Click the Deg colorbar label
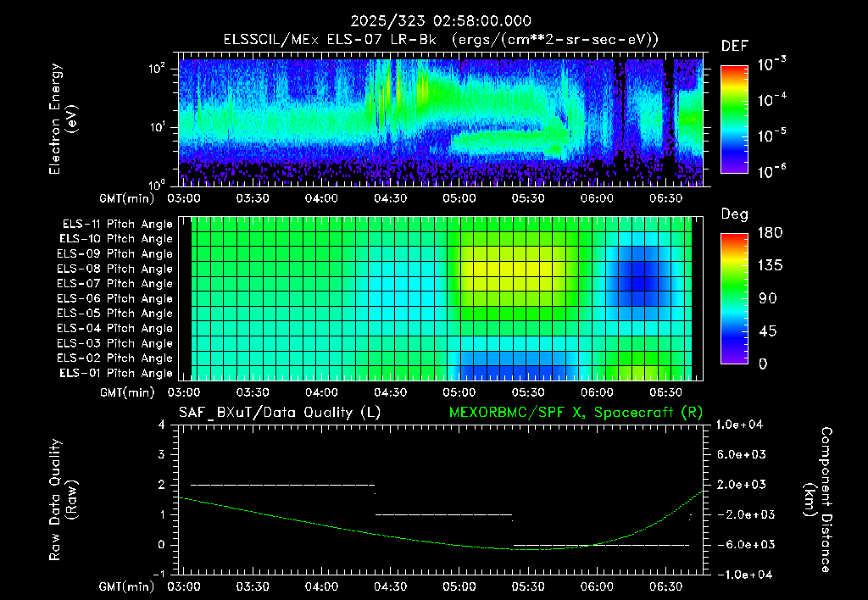The width and height of the screenshot is (868, 600). click(x=735, y=214)
